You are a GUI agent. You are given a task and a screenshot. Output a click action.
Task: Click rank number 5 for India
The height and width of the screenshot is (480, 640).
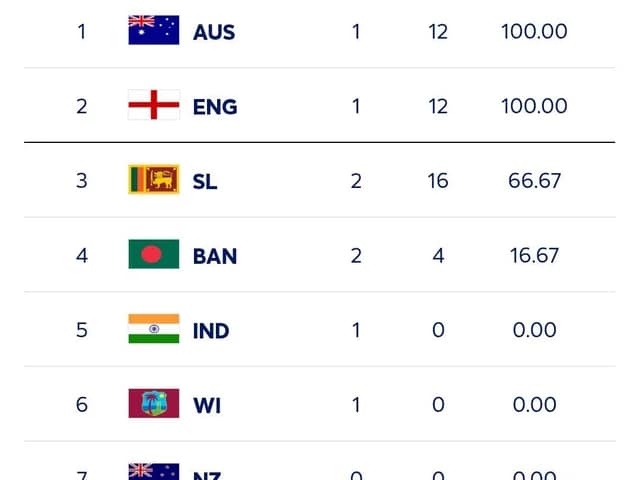(82, 330)
